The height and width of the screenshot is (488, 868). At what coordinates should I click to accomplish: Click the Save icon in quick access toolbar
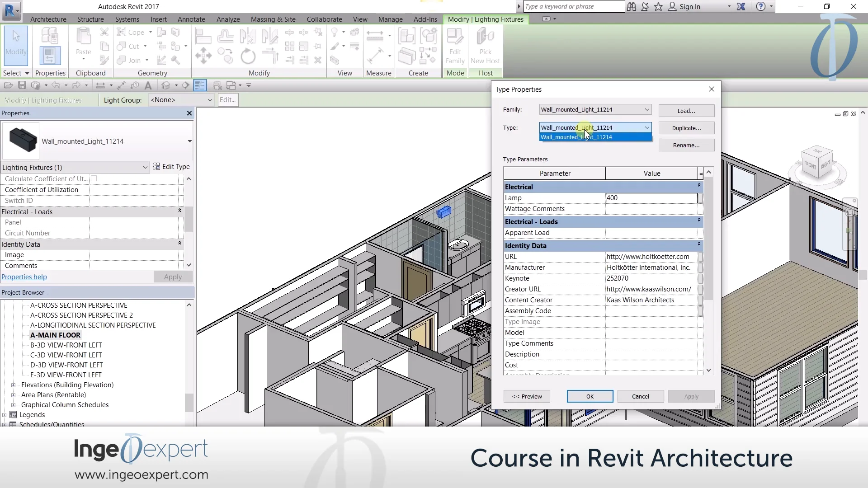click(22, 85)
